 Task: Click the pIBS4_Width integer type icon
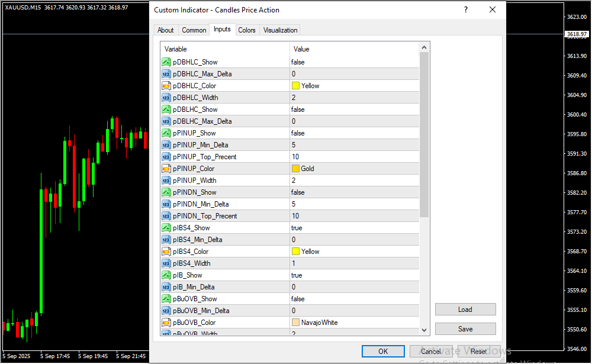[166, 263]
